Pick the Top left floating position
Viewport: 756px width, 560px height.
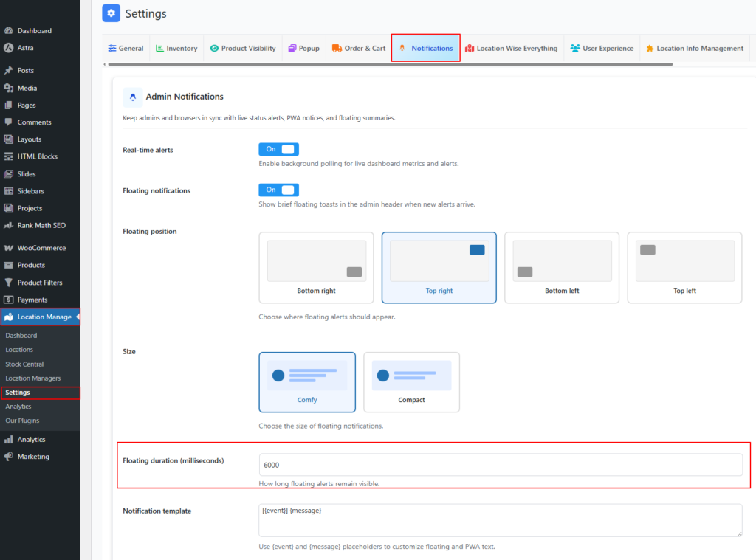click(x=684, y=267)
